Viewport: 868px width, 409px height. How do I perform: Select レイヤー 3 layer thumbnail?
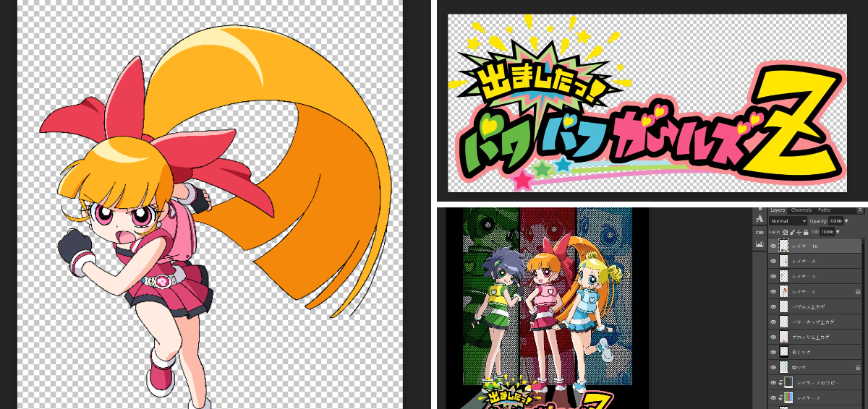tap(784, 277)
